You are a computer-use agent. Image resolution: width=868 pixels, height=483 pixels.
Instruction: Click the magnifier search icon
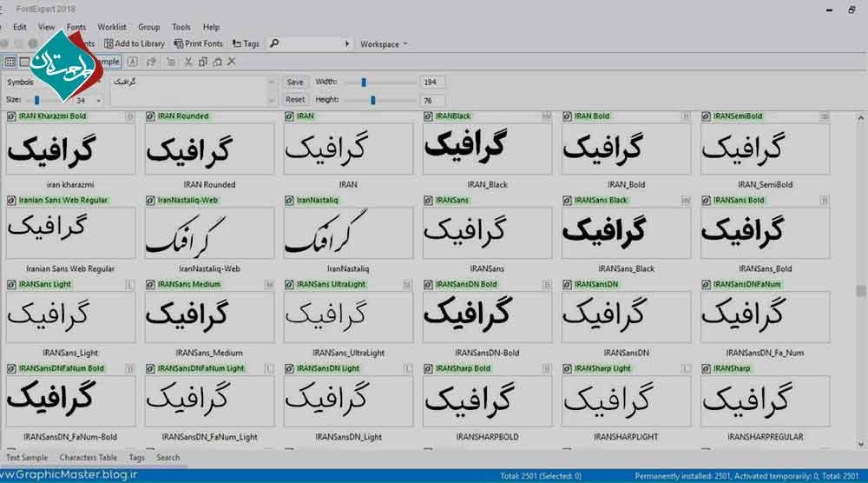pos(274,43)
